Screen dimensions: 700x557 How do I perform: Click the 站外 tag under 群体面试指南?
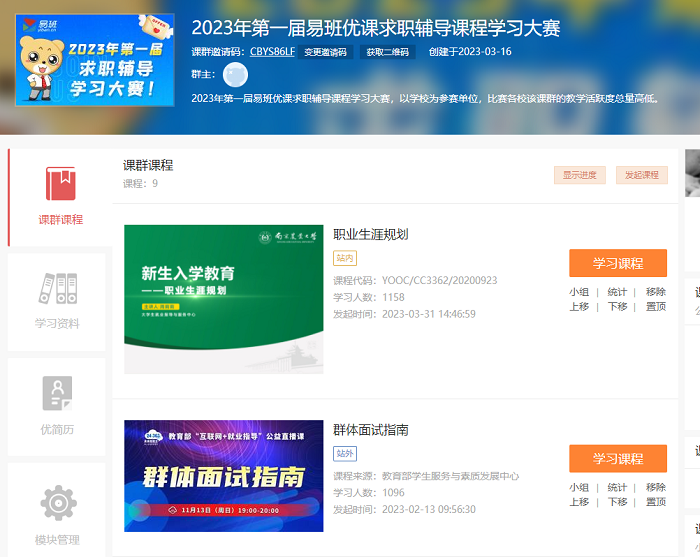pos(345,453)
